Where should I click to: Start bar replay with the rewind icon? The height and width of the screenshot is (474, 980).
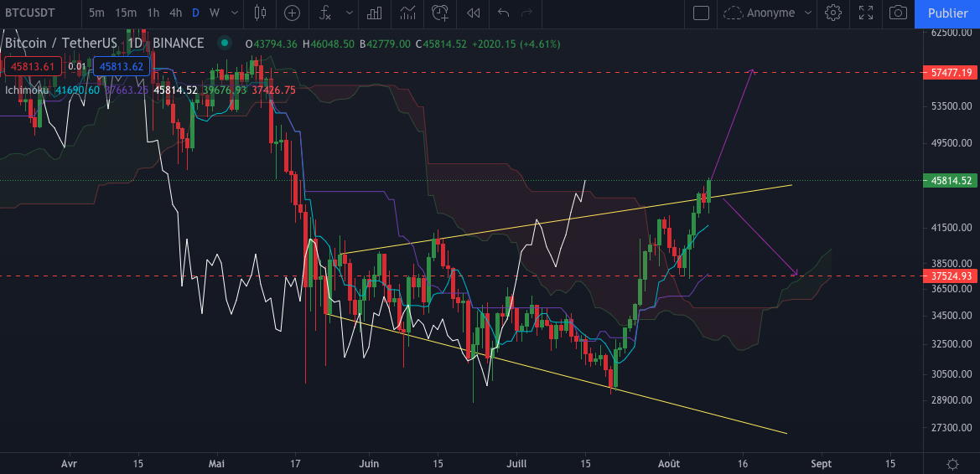click(x=474, y=13)
